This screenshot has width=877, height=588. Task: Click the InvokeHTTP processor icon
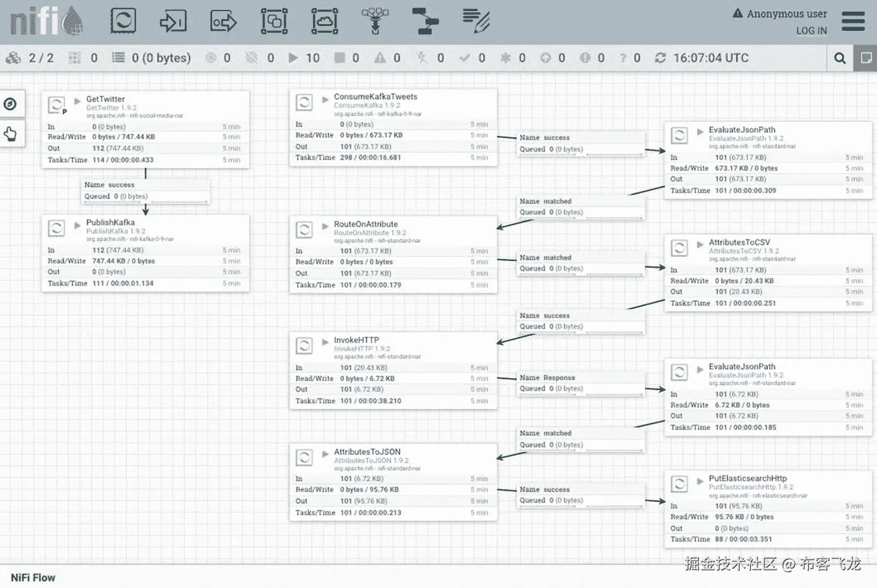tap(304, 346)
